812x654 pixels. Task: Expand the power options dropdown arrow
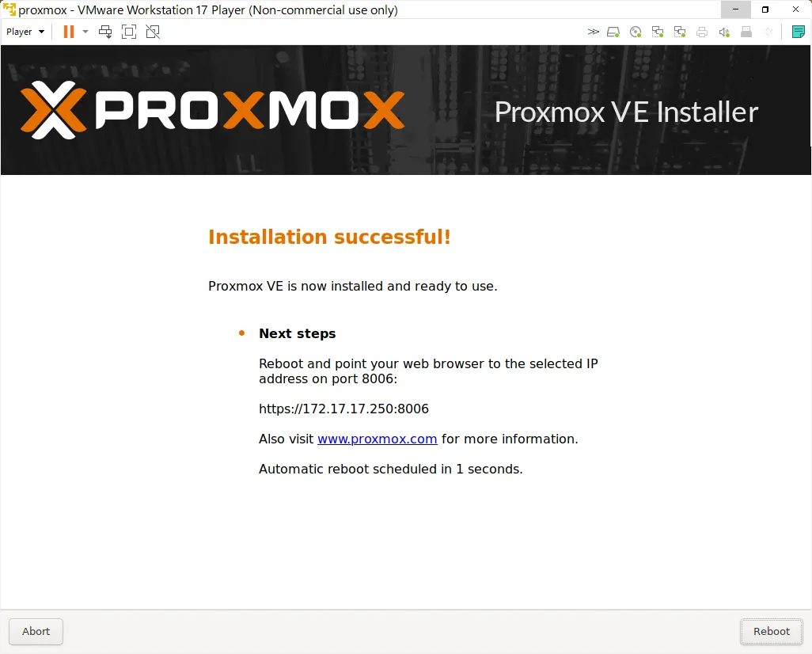85,32
